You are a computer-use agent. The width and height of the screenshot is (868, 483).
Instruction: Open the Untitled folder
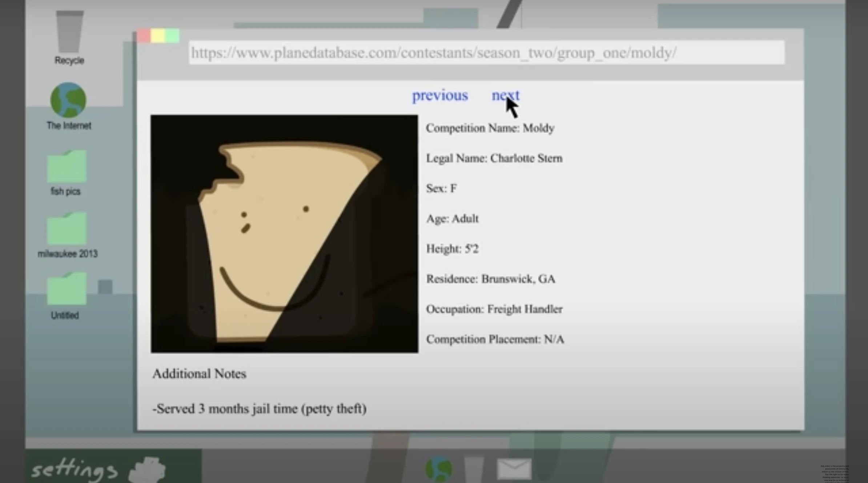coord(67,289)
